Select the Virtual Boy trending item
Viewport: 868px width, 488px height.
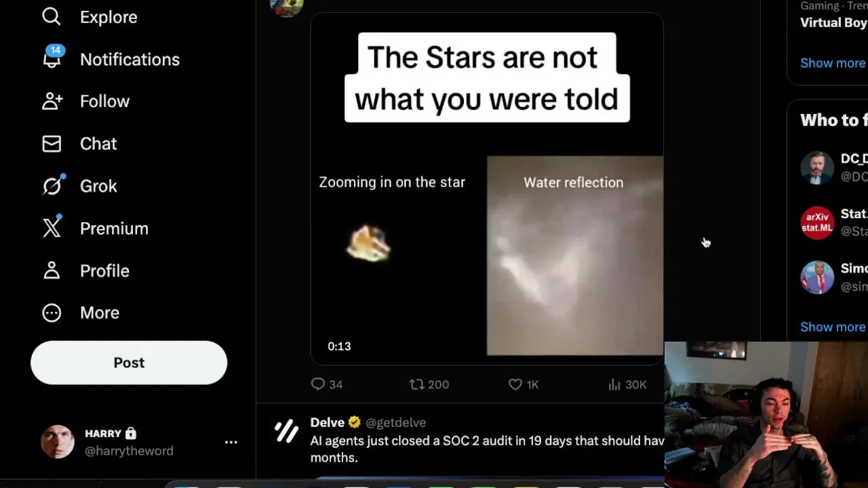point(833,22)
